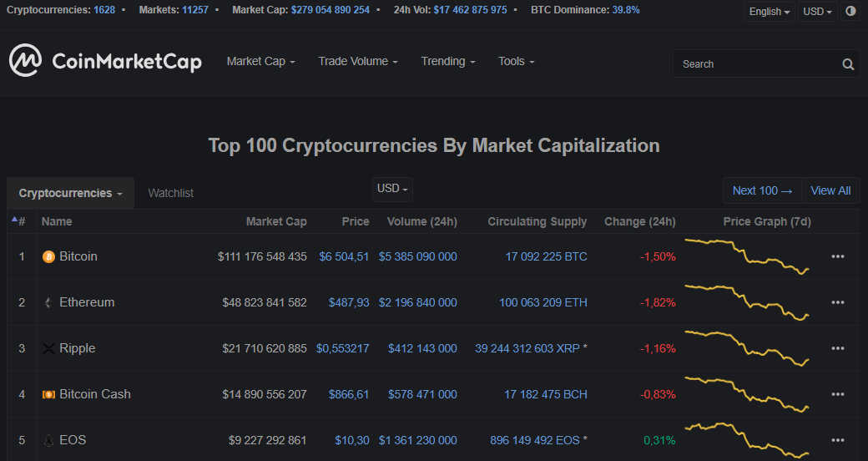Open the Ethereum name link

(x=87, y=302)
